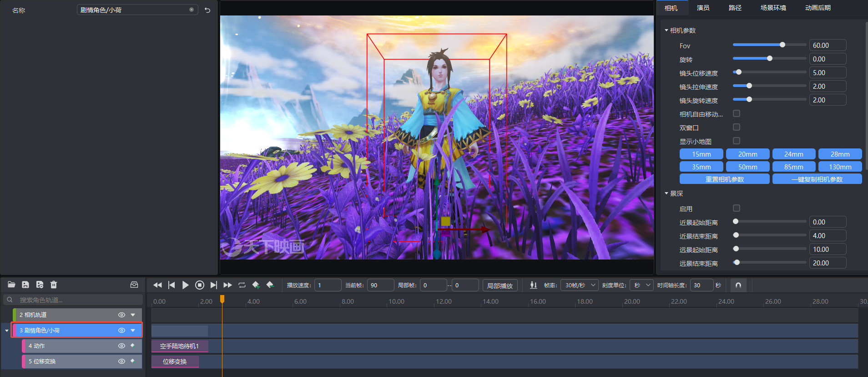Open the 帧率 30帧/秒 dropdown

[579, 285]
